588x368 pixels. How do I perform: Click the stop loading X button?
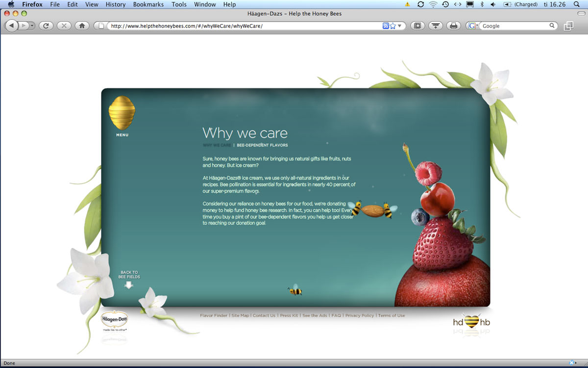(64, 26)
